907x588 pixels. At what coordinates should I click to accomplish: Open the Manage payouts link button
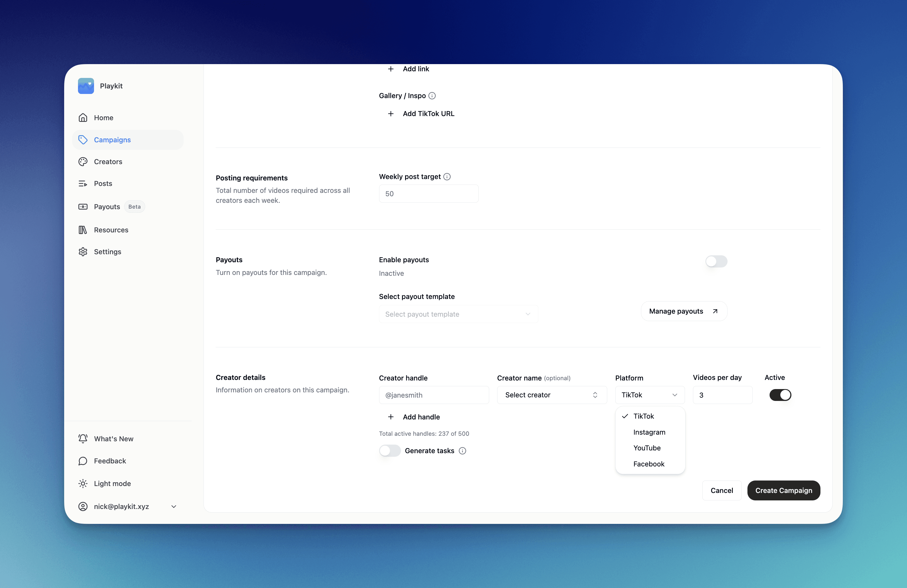tap(684, 311)
